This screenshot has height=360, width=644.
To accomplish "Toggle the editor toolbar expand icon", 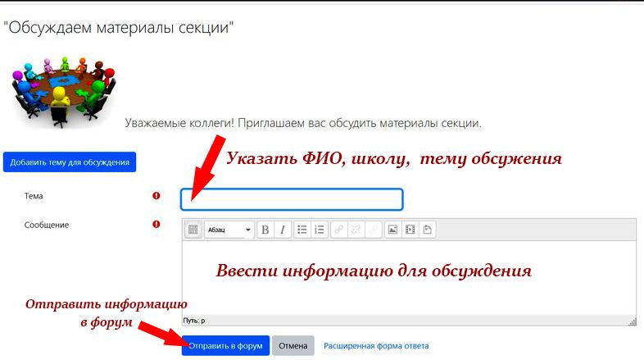I will tap(193, 230).
